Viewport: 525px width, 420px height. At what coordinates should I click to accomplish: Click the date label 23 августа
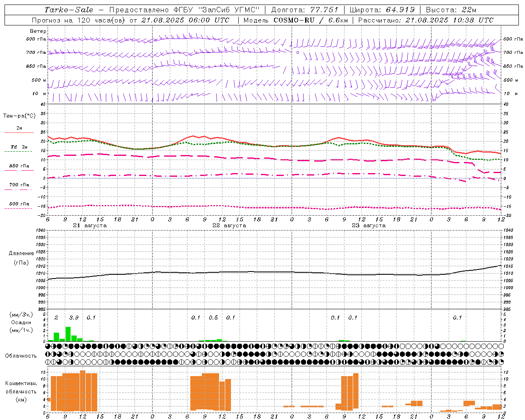[369, 226]
